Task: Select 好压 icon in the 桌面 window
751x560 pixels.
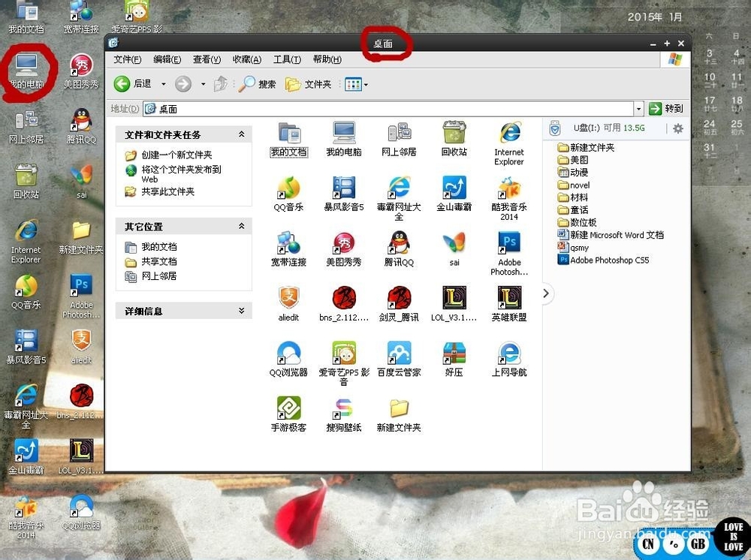Action: 454,359
